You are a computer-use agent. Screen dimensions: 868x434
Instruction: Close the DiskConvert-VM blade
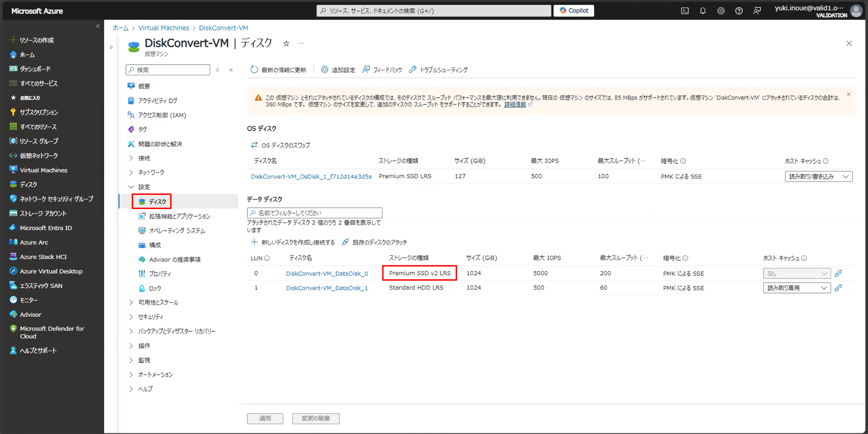tap(849, 43)
